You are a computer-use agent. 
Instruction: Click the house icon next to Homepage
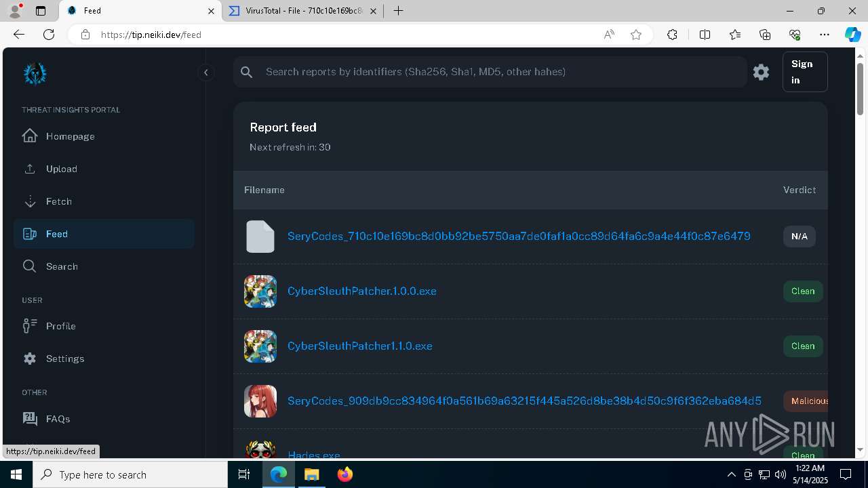pyautogui.click(x=30, y=136)
